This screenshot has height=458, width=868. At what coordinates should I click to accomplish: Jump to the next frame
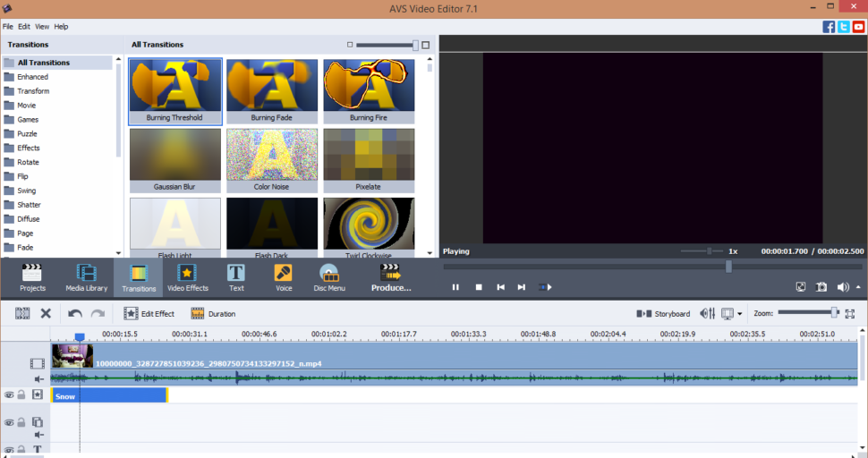(521, 287)
